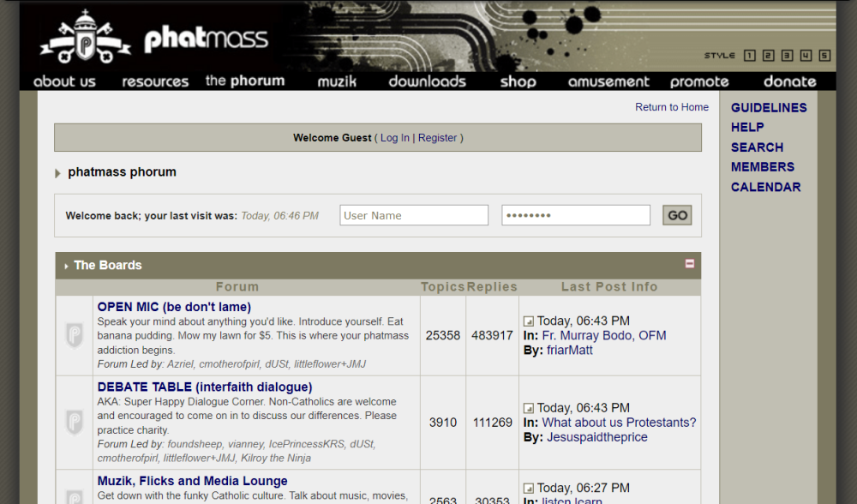
Task: Collapse The Boards category with minus icon
Action: coord(690,263)
